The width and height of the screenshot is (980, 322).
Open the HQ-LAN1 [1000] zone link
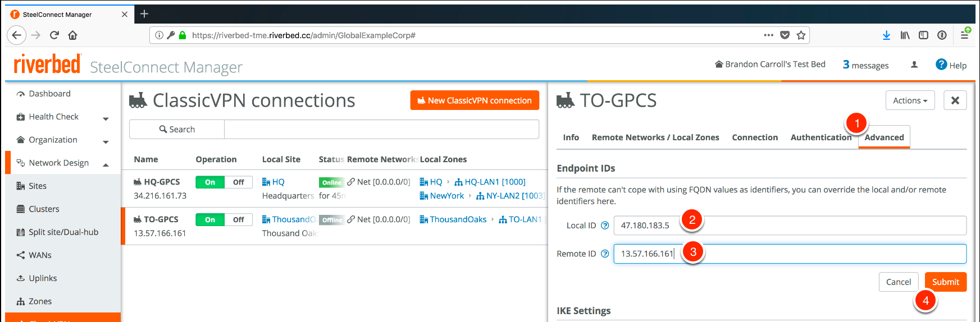pos(490,182)
